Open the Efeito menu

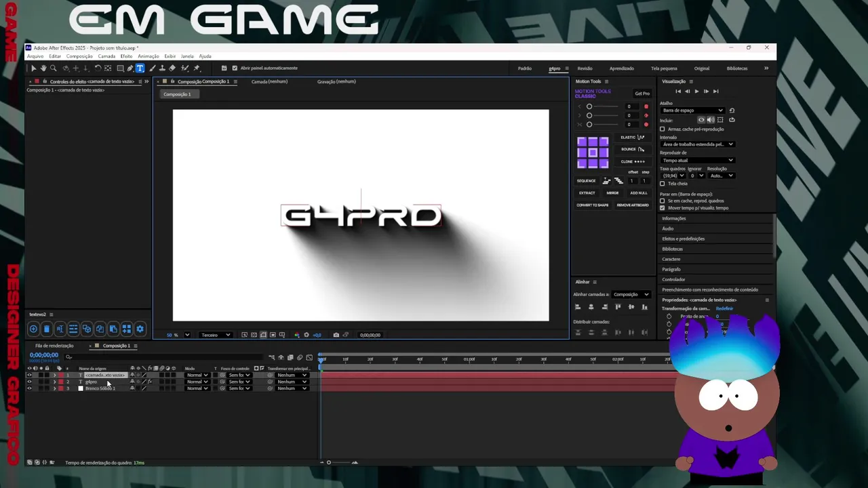pos(127,56)
